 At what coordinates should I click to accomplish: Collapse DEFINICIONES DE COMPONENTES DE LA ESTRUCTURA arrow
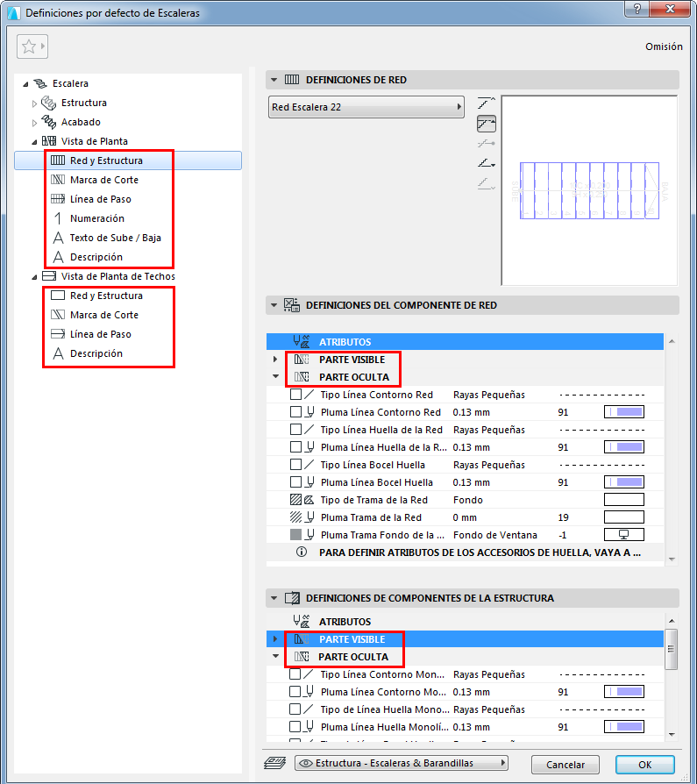(274, 598)
